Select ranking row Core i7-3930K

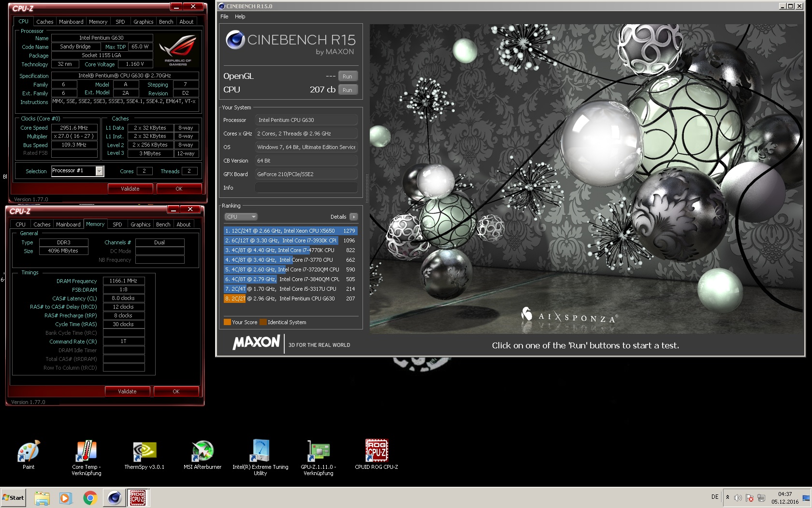tap(290, 240)
